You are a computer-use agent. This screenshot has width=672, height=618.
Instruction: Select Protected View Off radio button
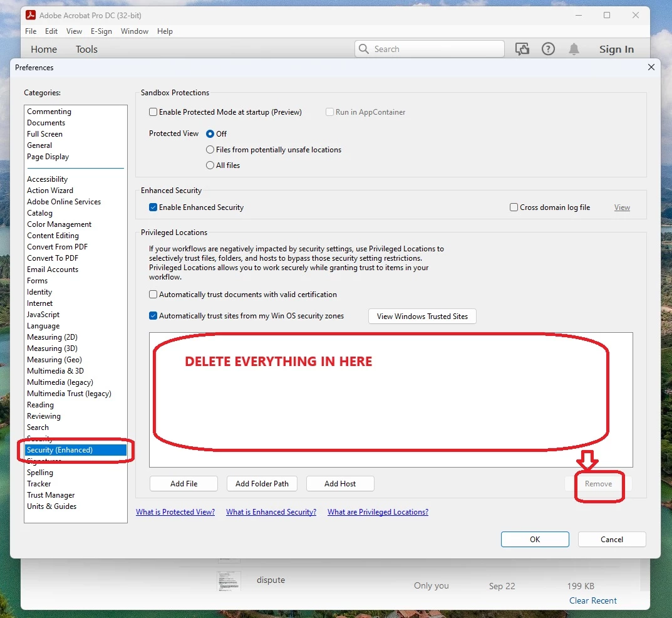coord(210,134)
